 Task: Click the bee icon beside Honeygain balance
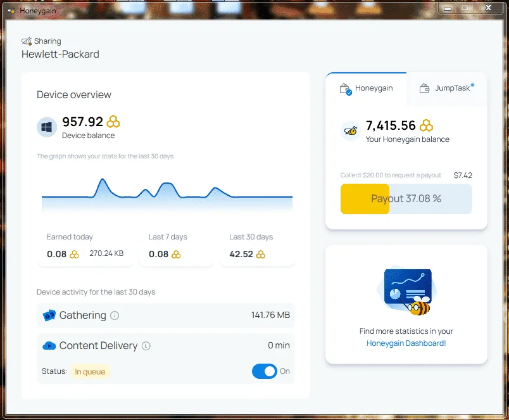(x=351, y=131)
